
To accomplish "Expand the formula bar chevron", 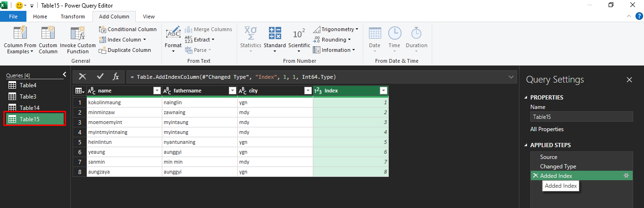I will [x=511, y=77].
